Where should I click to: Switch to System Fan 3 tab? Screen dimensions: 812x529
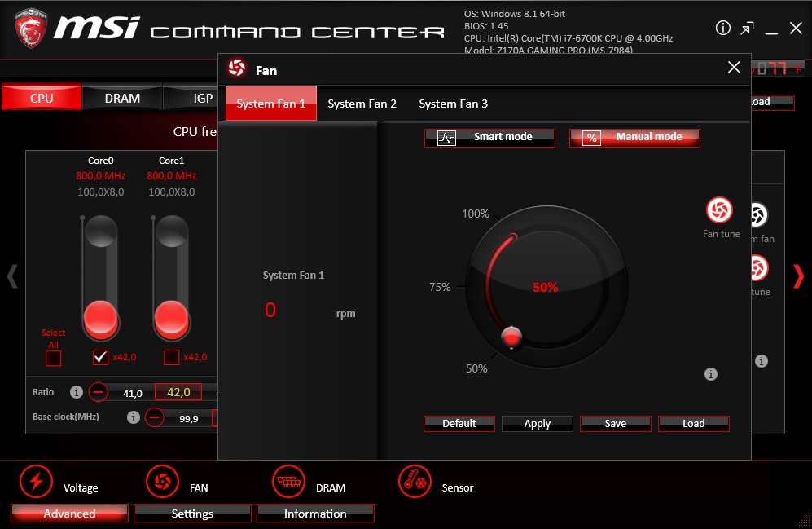[453, 104]
